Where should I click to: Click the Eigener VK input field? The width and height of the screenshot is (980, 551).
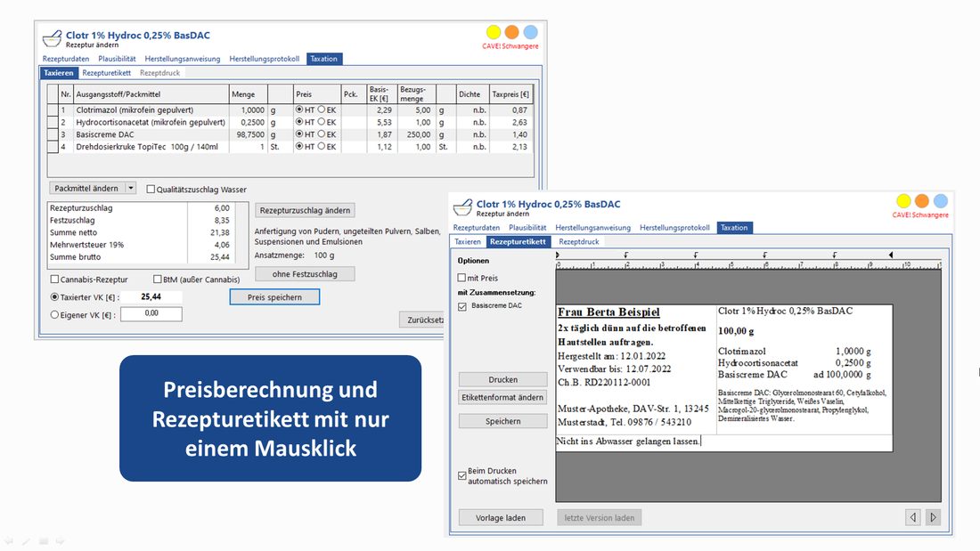151,314
